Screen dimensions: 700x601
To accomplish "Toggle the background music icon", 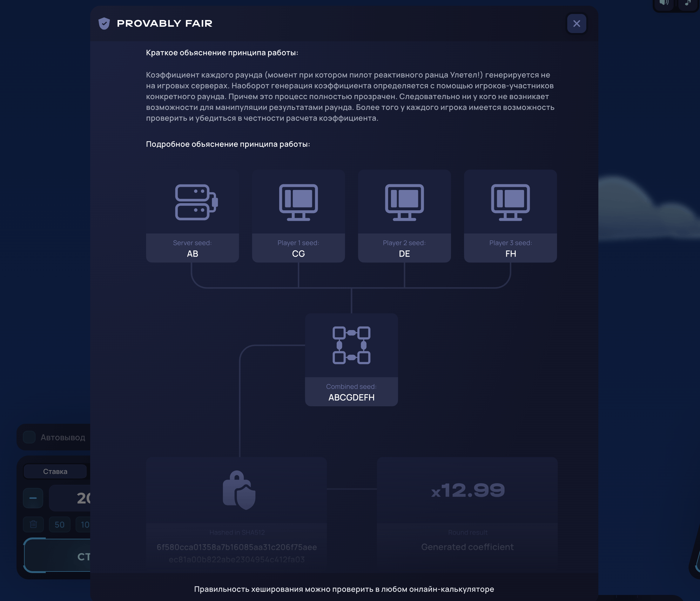I will (x=688, y=3).
